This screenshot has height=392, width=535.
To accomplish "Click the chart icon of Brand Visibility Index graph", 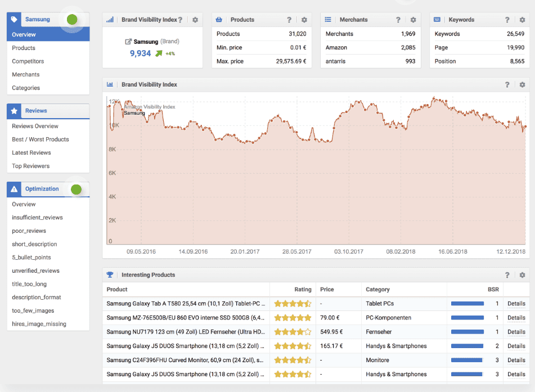I will [110, 84].
